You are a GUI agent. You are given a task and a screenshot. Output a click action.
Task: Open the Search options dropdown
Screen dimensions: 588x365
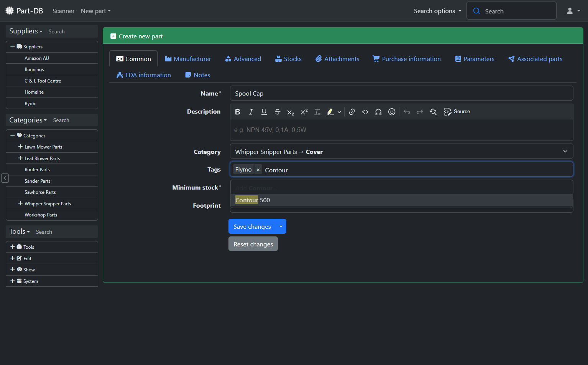437,11
